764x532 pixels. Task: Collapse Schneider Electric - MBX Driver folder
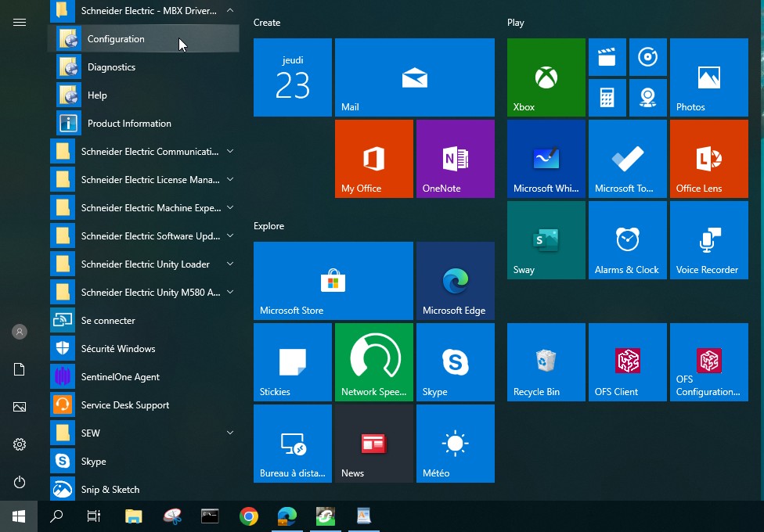click(144, 11)
